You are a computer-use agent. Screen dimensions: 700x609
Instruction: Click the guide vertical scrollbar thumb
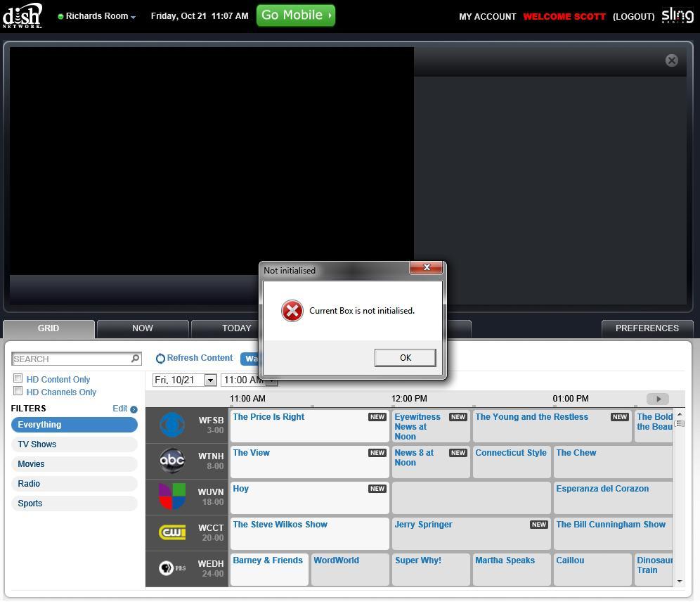point(680,423)
